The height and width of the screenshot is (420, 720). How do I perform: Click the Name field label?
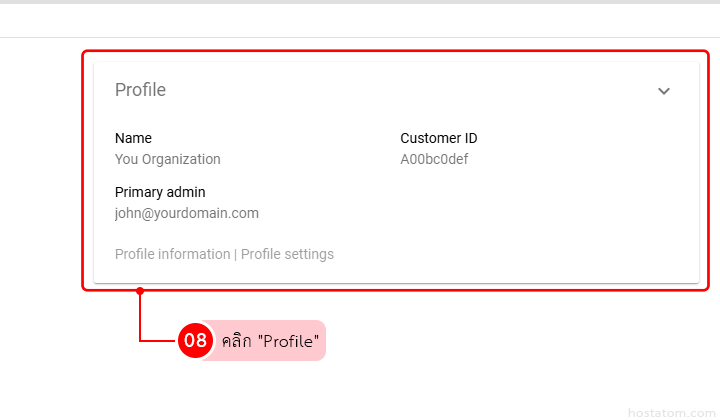(x=133, y=138)
